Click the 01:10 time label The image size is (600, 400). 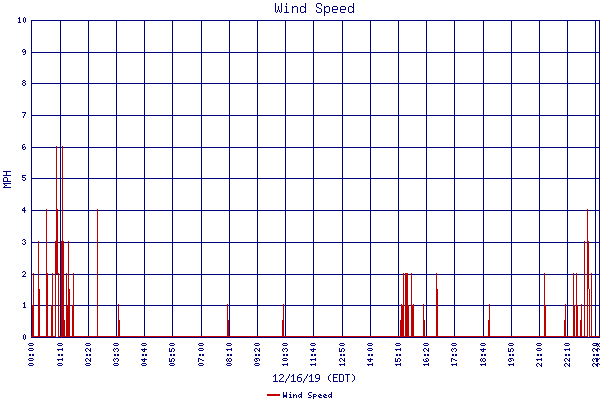(x=60, y=354)
